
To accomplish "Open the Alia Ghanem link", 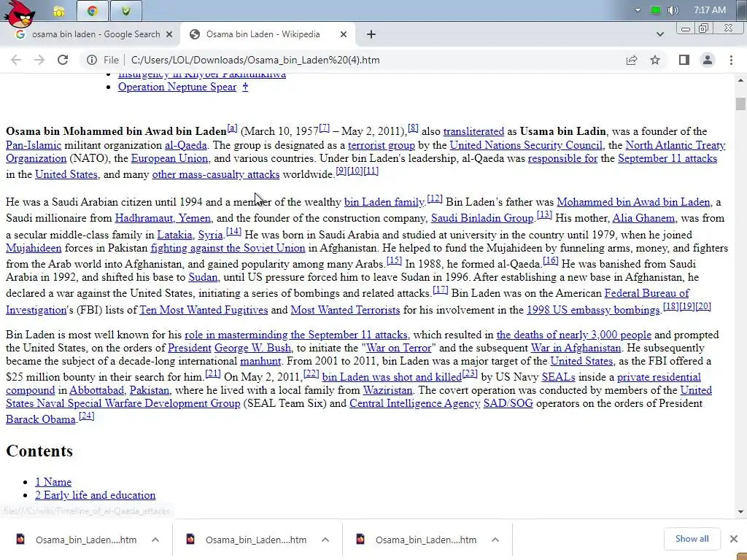I will (643, 218).
